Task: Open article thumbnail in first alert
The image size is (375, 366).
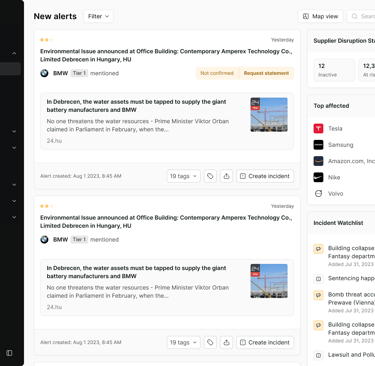Action: pyautogui.click(x=269, y=115)
